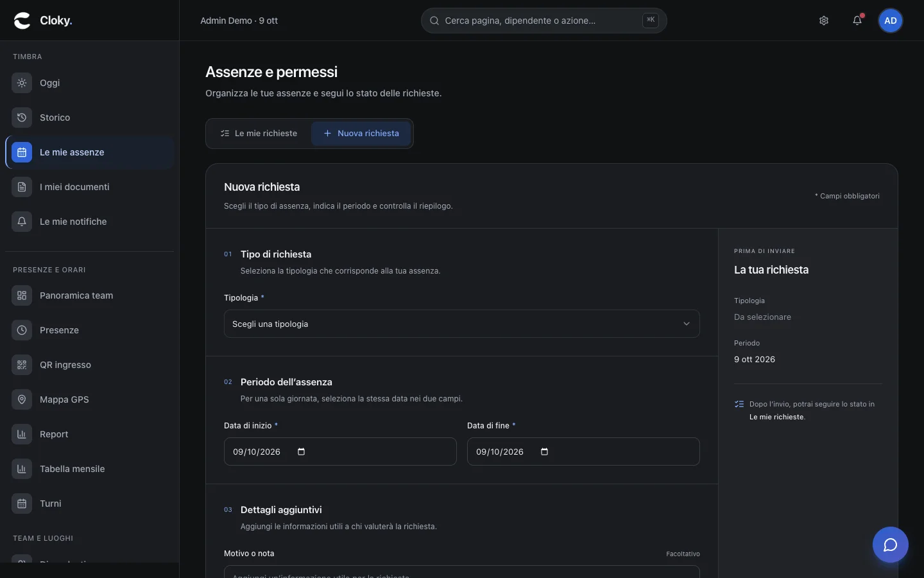Select the Nuova richiesta tab
The image size is (924, 578).
[x=361, y=134]
